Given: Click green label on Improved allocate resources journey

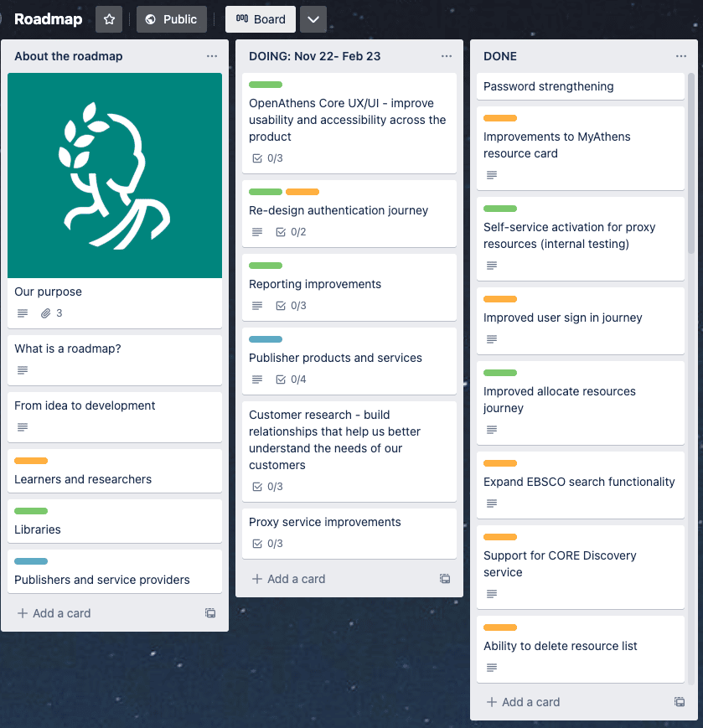Looking at the screenshot, I should click(x=500, y=373).
